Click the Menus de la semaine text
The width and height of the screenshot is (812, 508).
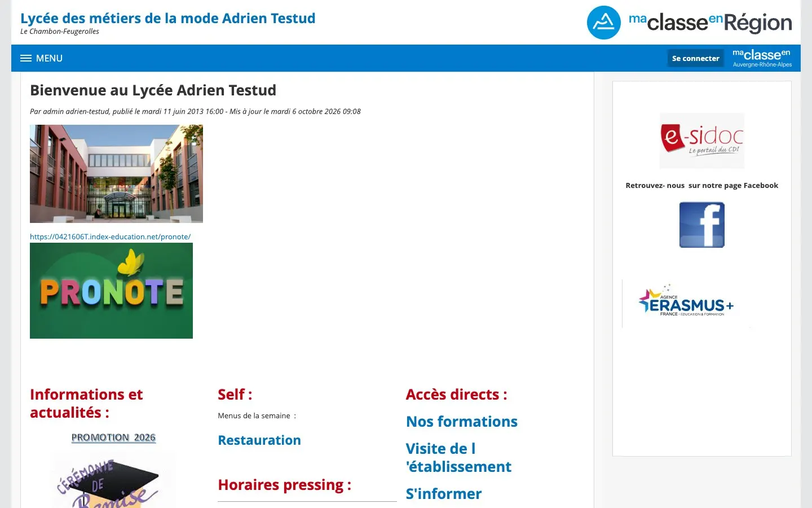point(257,416)
